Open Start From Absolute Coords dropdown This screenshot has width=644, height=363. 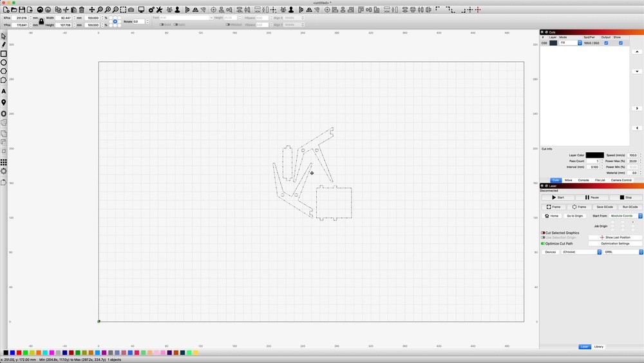pos(625,216)
